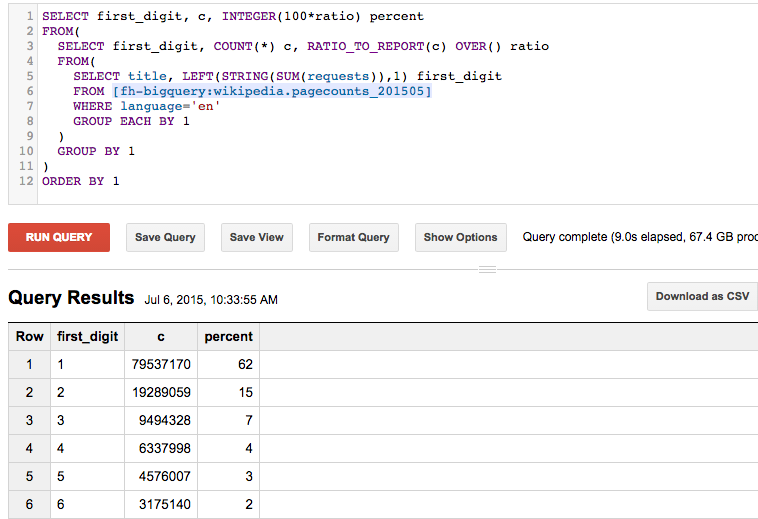Click the Save View button
The width and height of the screenshot is (758, 519).
coord(257,237)
